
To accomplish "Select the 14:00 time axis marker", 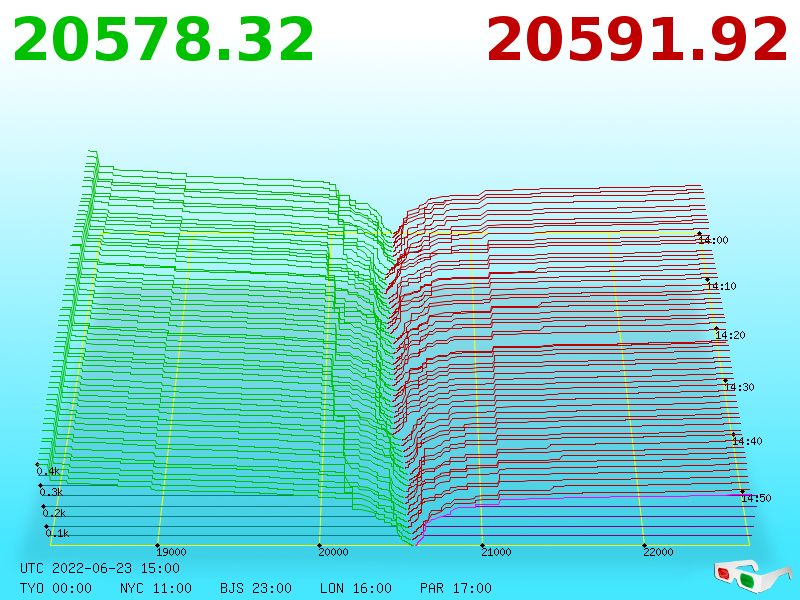I will (713, 240).
